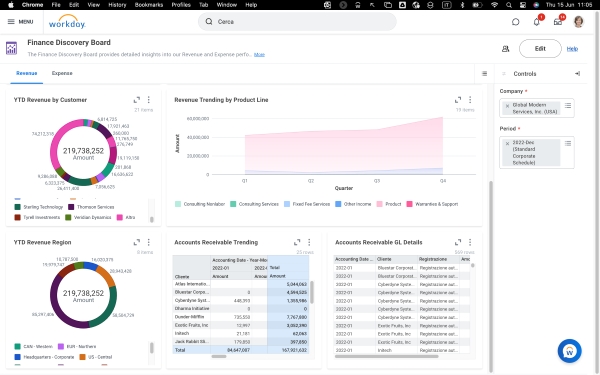The height and width of the screenshot is (375, 600).
Task: Toggle Thomson Services legend swatch
Action: click(71, 207)
